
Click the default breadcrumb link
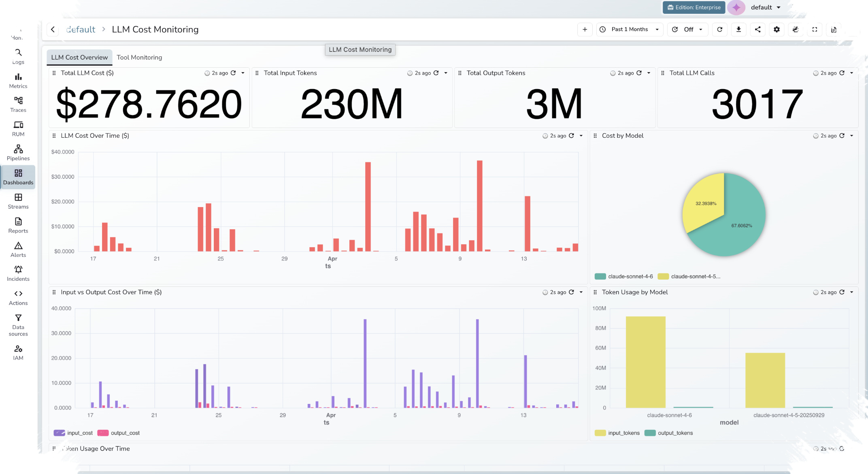point(81,29)
